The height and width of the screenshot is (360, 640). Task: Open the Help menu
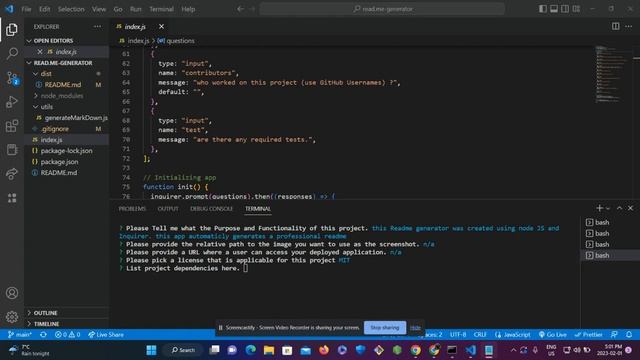pos(188,9)
